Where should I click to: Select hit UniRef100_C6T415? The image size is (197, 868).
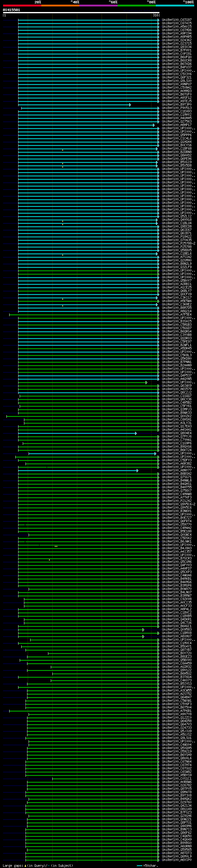click(176, 23)
